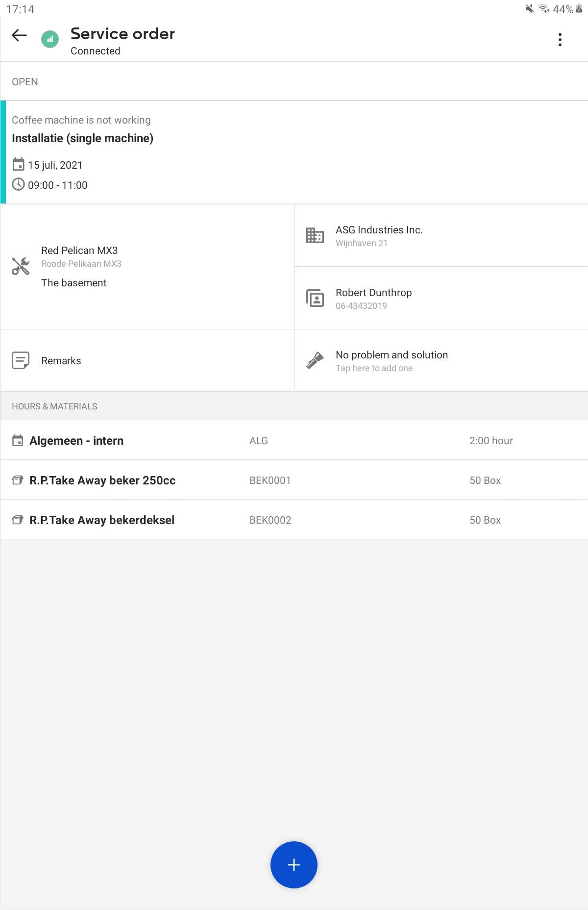588x910 pixels.
Task: Tap '50 Box' on the BEK0001 row
Action: (x=485, y=480)
